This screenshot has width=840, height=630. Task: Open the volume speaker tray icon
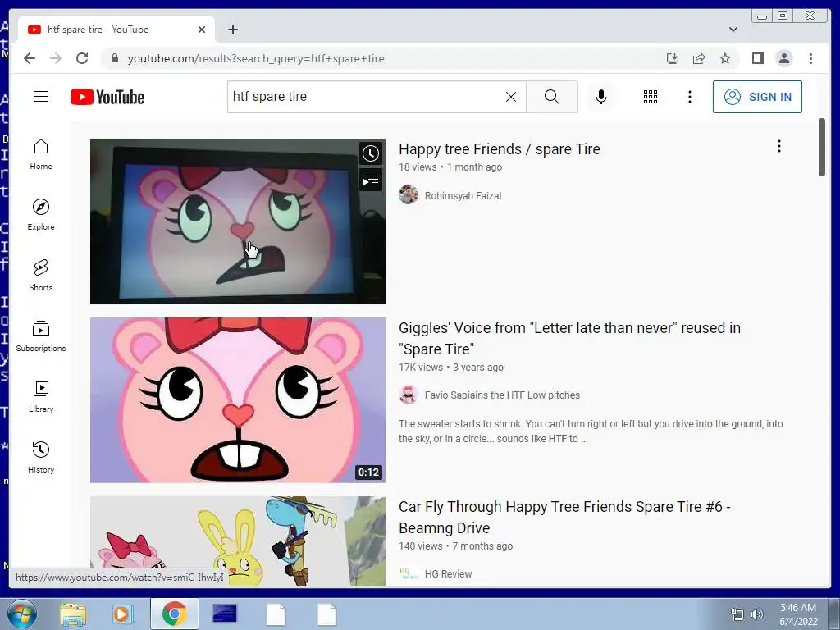point(757,614)
